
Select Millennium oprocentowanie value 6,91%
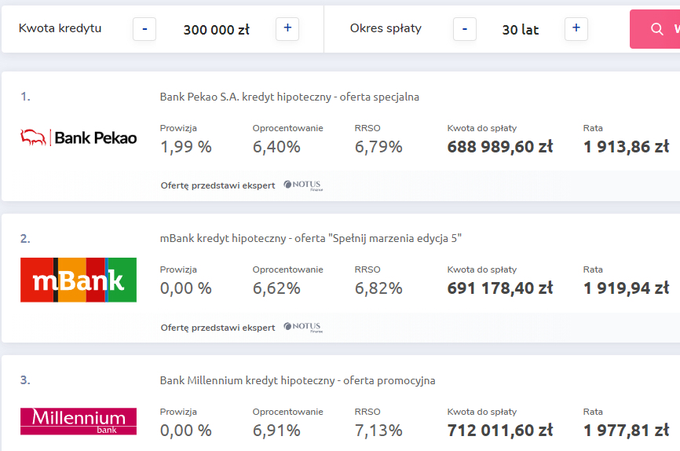point(276,430)
